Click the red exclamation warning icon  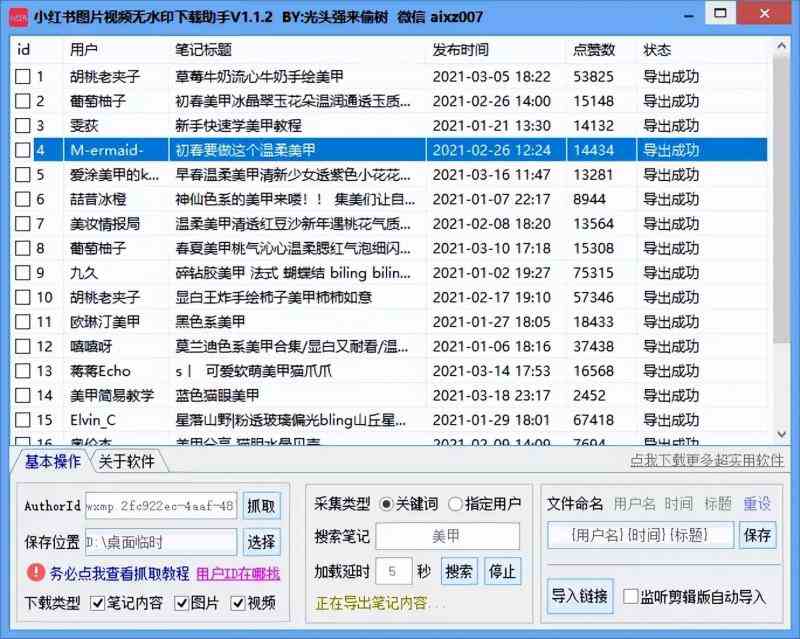(36, 573)
